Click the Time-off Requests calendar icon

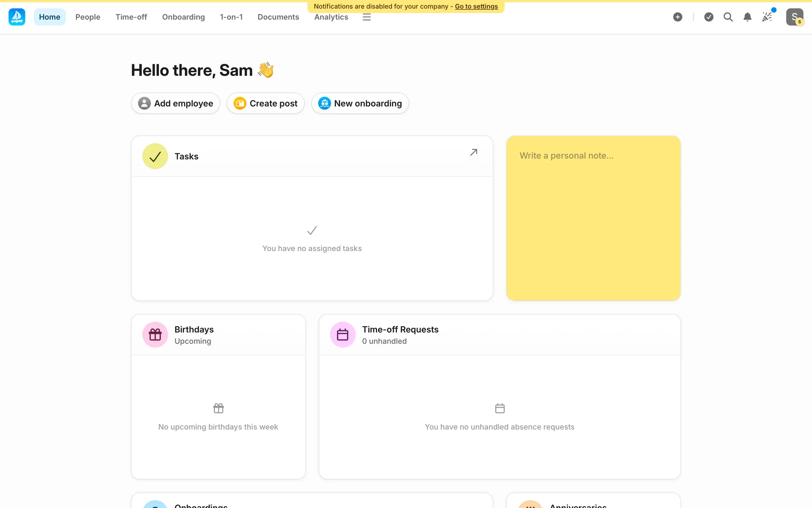[343, 335]
